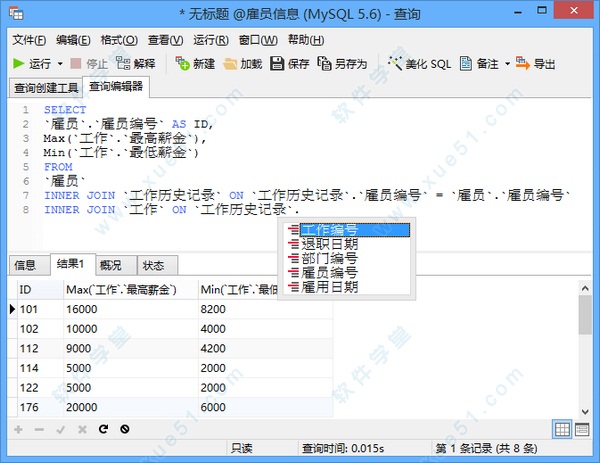Open the 运行(R) menu
Screen dimensions: 600x463
click(211, 40)
